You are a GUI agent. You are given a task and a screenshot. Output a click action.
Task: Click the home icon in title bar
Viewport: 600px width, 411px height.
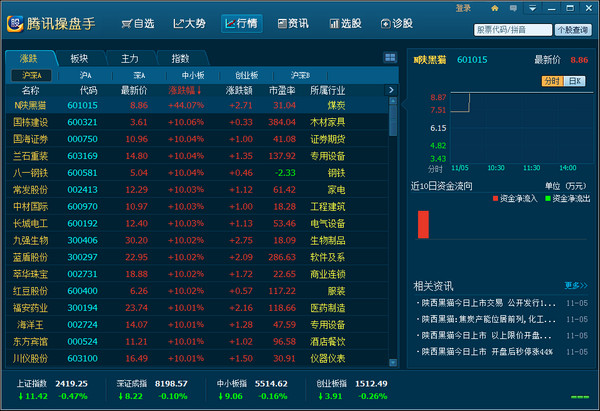pos(495,8)
